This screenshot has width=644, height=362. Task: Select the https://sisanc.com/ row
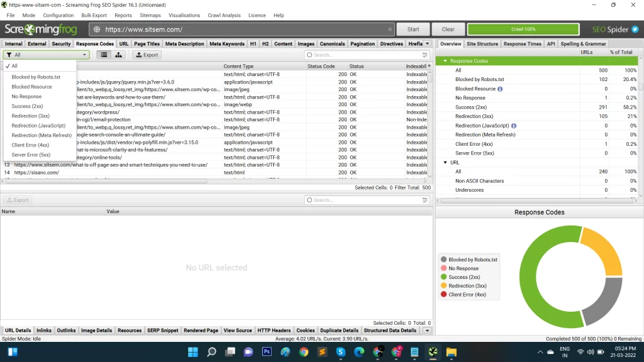point(215,172)
